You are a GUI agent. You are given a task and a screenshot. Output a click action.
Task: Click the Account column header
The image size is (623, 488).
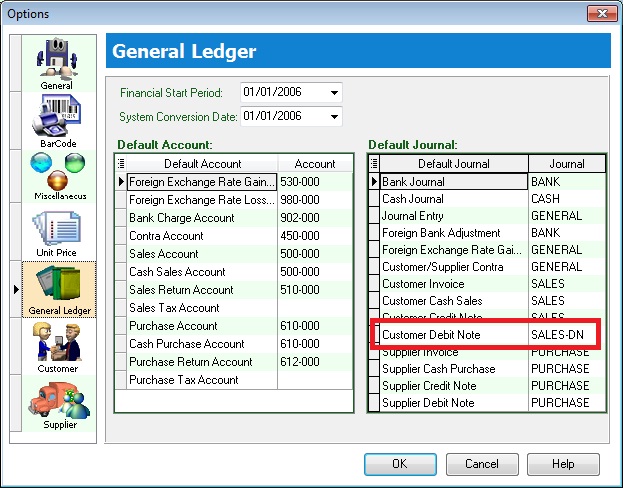[x=315, y=163]
